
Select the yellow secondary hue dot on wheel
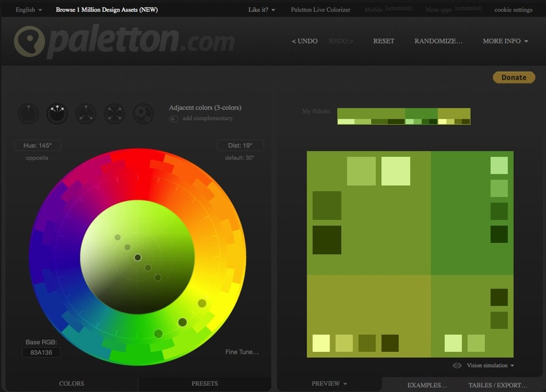point(202,303)
